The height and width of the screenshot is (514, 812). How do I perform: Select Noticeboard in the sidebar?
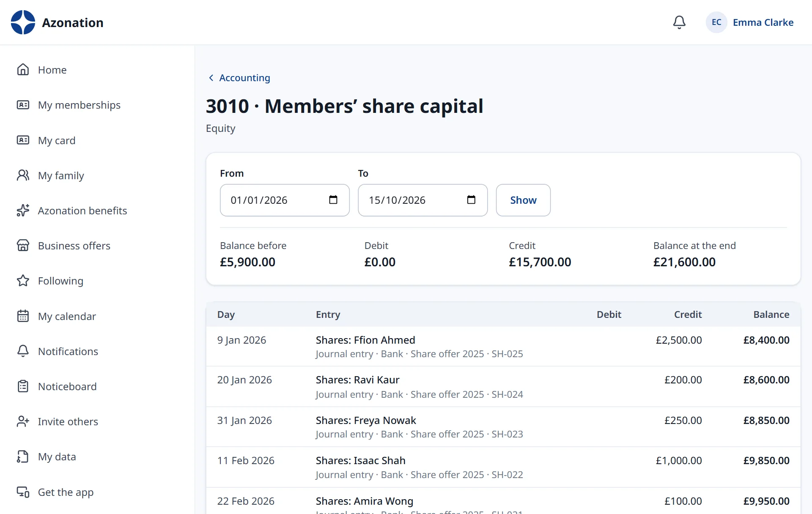[67, 386]
